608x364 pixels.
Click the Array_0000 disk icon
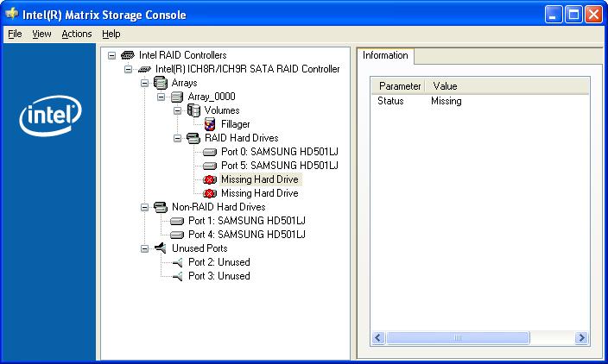click(x=177, y=97)
